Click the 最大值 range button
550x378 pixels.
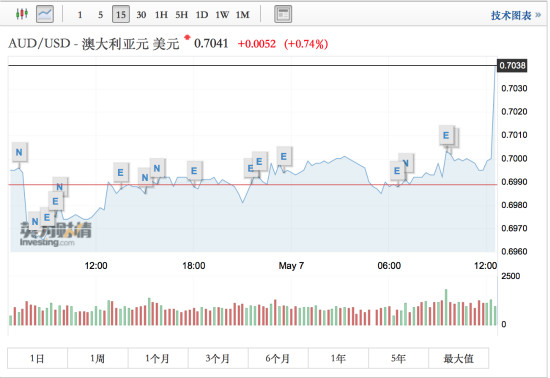[458, 358]
